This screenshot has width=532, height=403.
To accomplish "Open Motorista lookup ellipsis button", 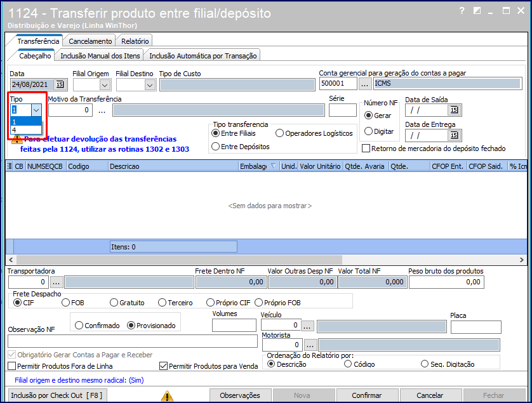I will click(310, 345).
